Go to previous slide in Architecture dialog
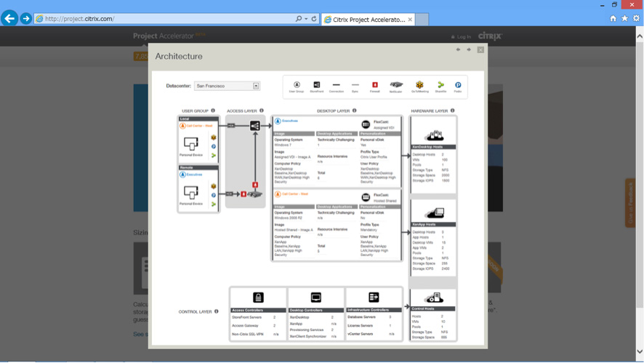The height and width of the screenshot is (363, 644). tap(458, 49)
